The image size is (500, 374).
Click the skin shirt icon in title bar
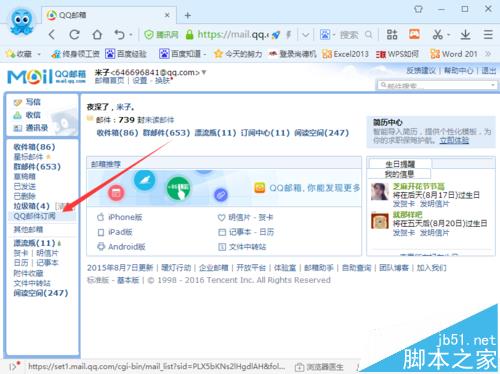[418, 9]
